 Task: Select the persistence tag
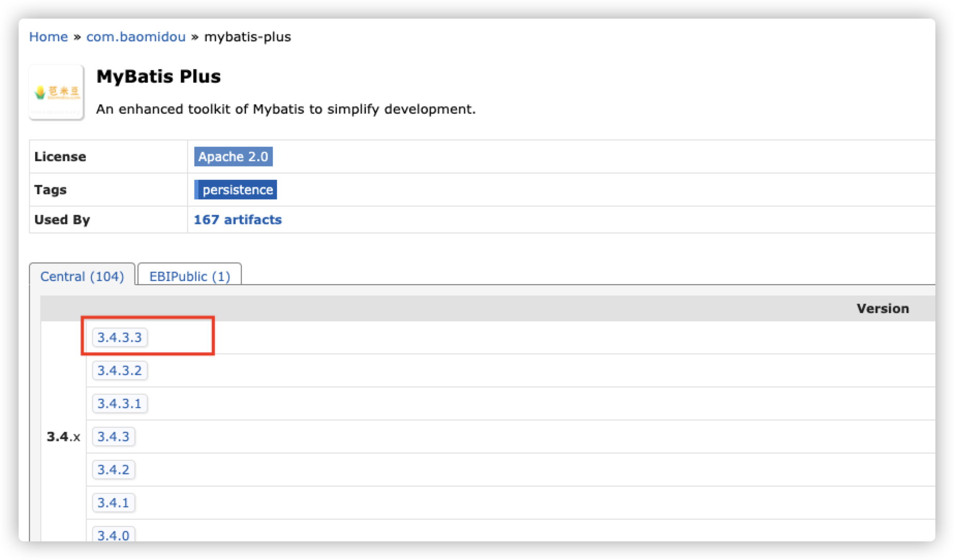237,190
